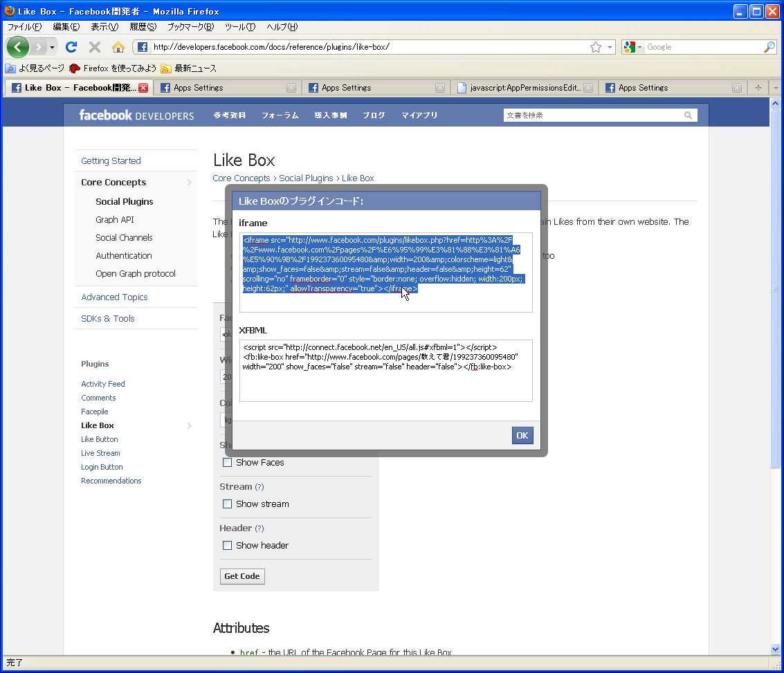Click the page scrollbar up arrow

click(775, 104)
